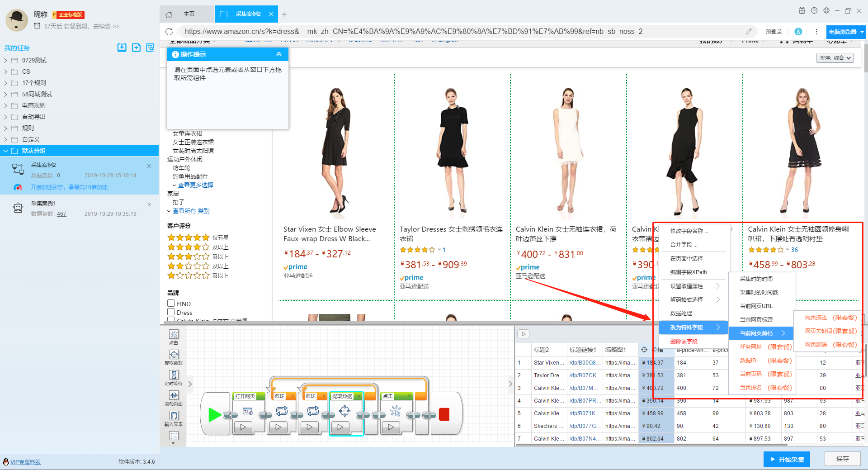Open a new tab with plus icon
This screenshot has width=868, height=470.
pyautogui.click(x=284, y=14)
